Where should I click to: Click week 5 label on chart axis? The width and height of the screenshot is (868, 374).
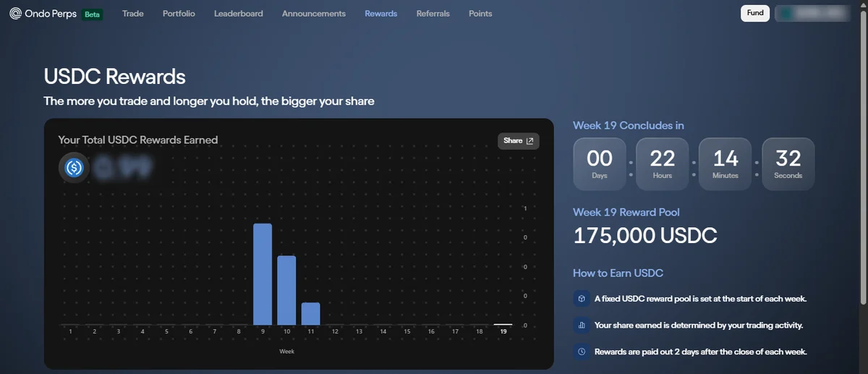166,331
